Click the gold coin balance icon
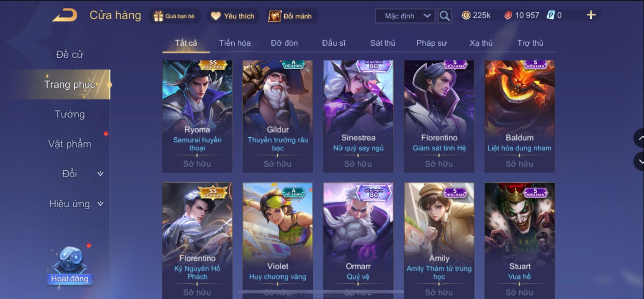 point(466,15)
